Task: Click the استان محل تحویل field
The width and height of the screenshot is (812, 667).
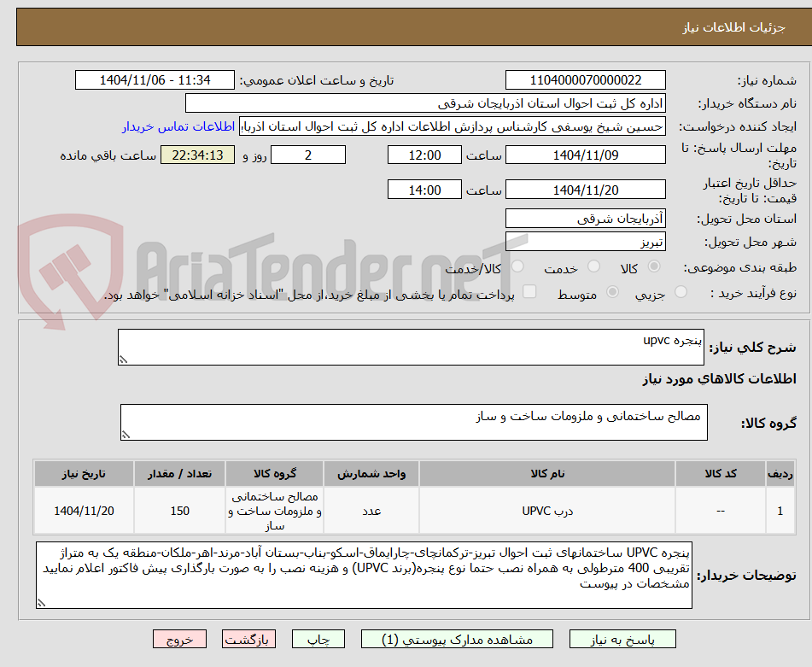Action: 585,219
